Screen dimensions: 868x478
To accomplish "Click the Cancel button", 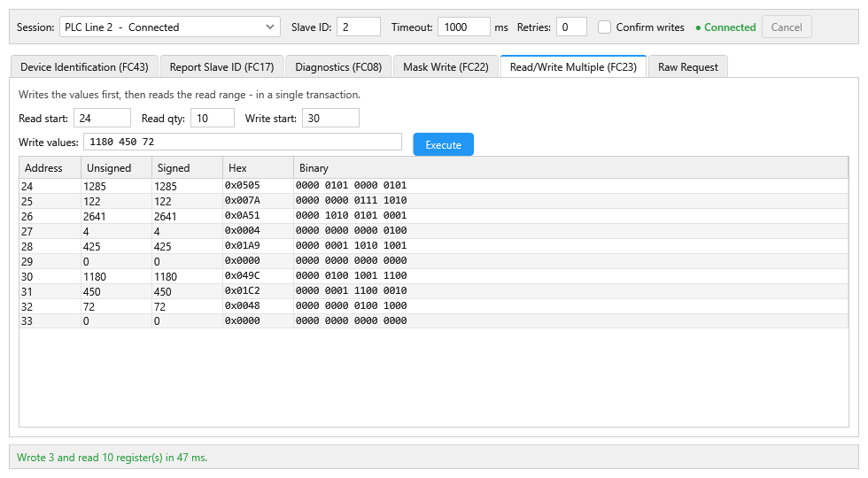I will tap(787, 27).
